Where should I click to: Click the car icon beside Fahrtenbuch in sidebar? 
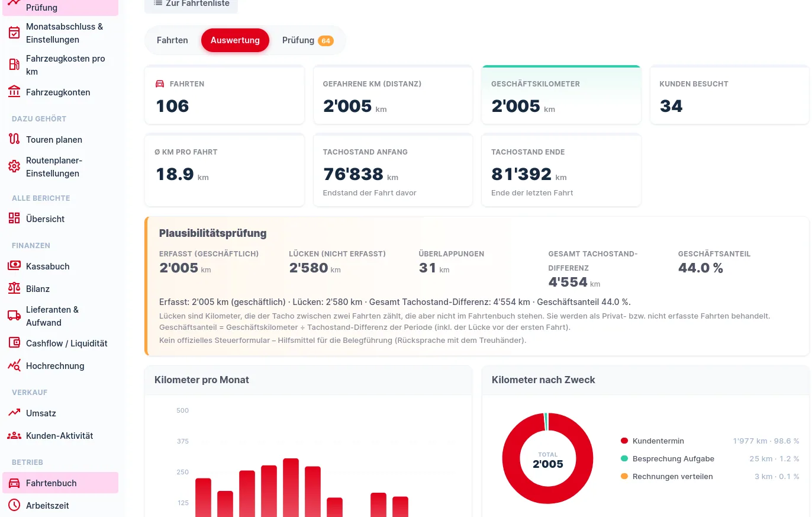click(14, 483)
